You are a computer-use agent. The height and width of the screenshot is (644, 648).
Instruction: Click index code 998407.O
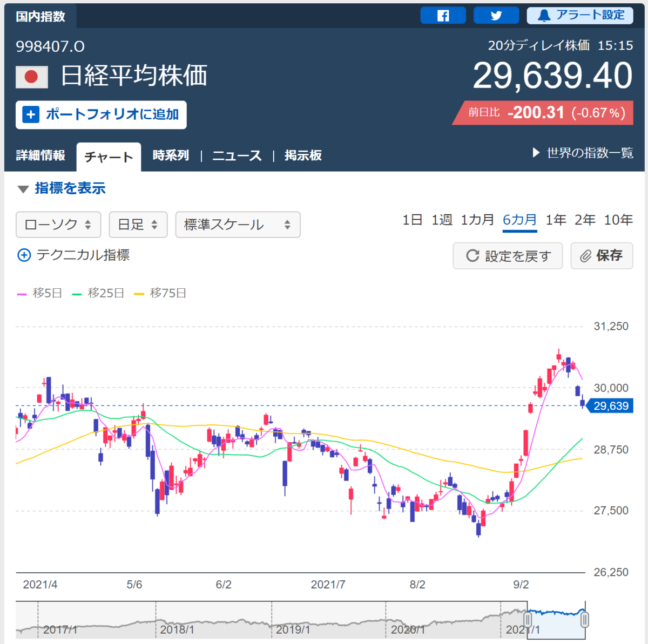coord(50,46)
